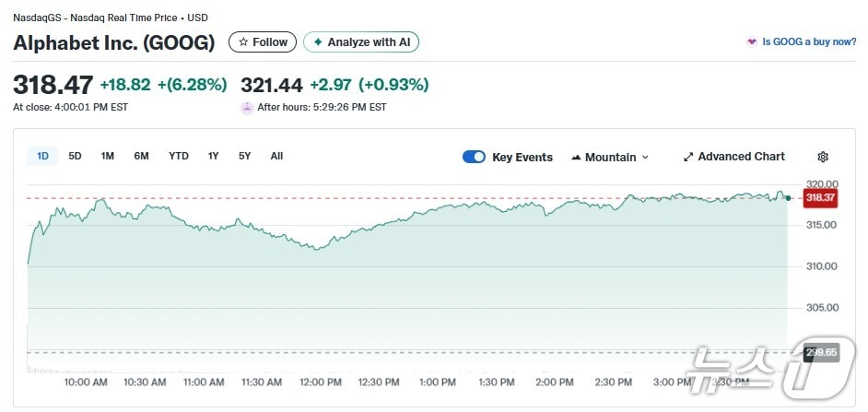The height and width of the screenshot is (412, 868).
Task: Click the gray previous close price label
Action: point(819,352)
